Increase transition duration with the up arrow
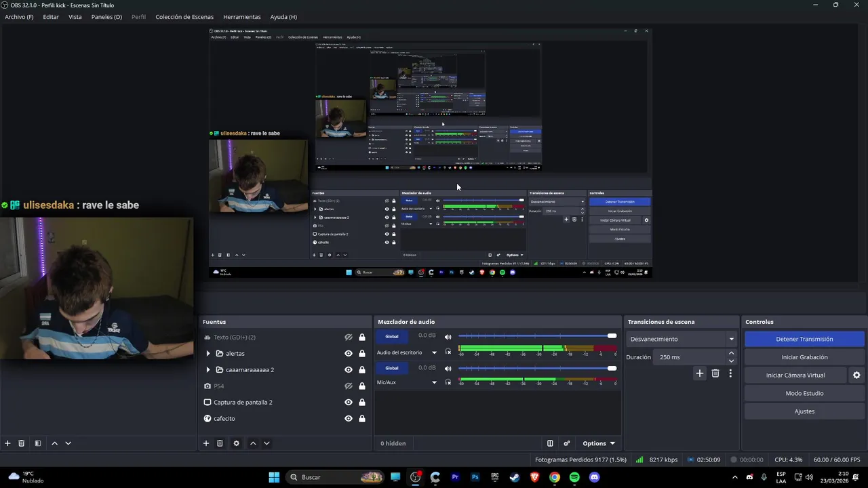 (731, 353)
